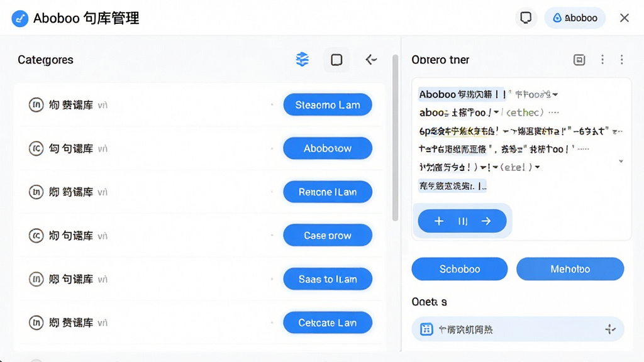Viewport: 644px width, 362px height.
Task: Click the Ooets s input field text
Action: click(x=465, y=329)
